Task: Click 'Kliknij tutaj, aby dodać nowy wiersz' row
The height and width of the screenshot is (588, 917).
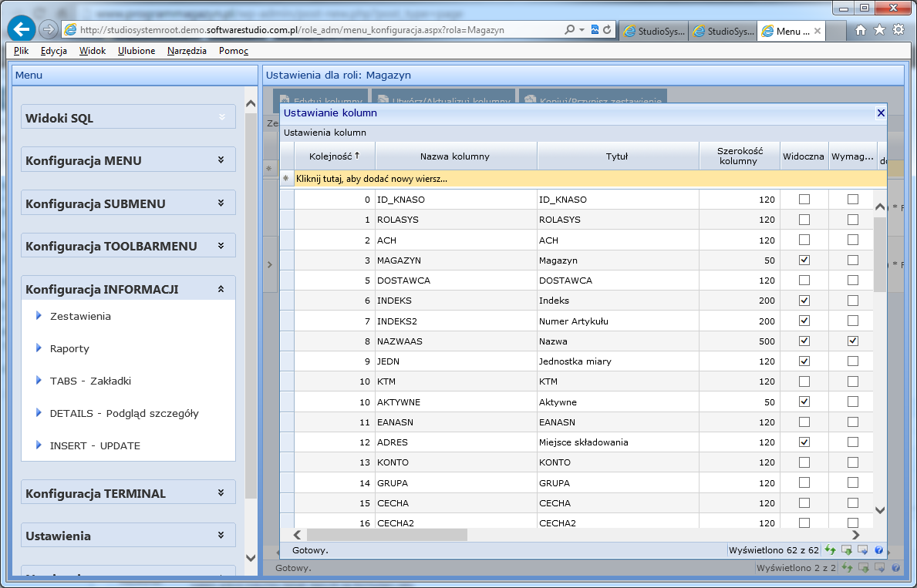Action: 591,179
